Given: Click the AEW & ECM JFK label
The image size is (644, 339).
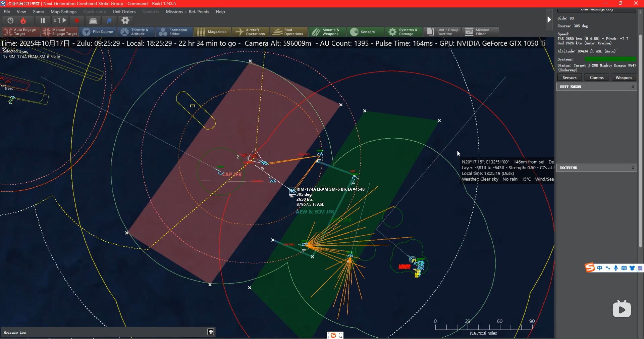Looking at the screenshot, I should click(x=315, y=212).
